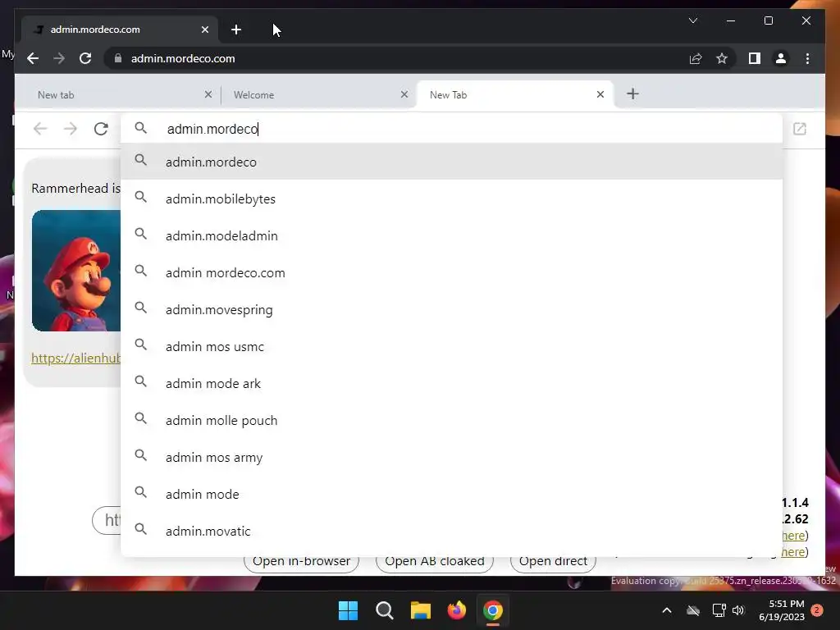Open the upper 'here' link at bottom right
The height and width of the screenshot is (630, 840).
click(793, 535)
